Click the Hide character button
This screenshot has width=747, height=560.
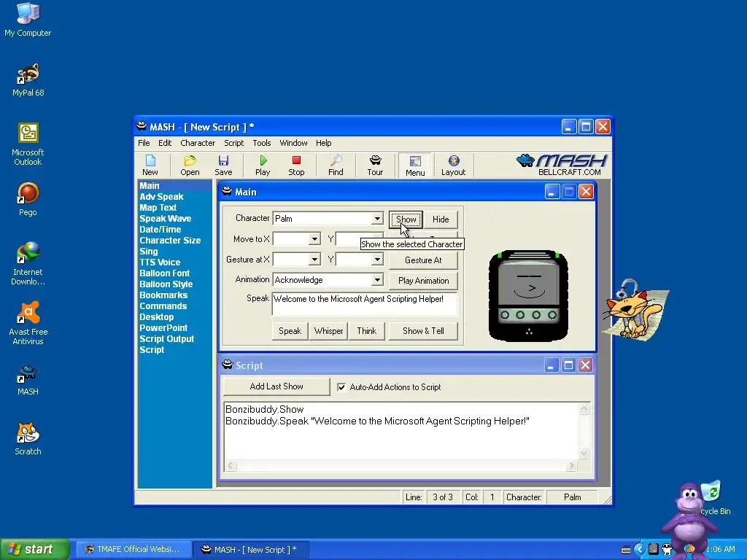click(x=441, y=219)
